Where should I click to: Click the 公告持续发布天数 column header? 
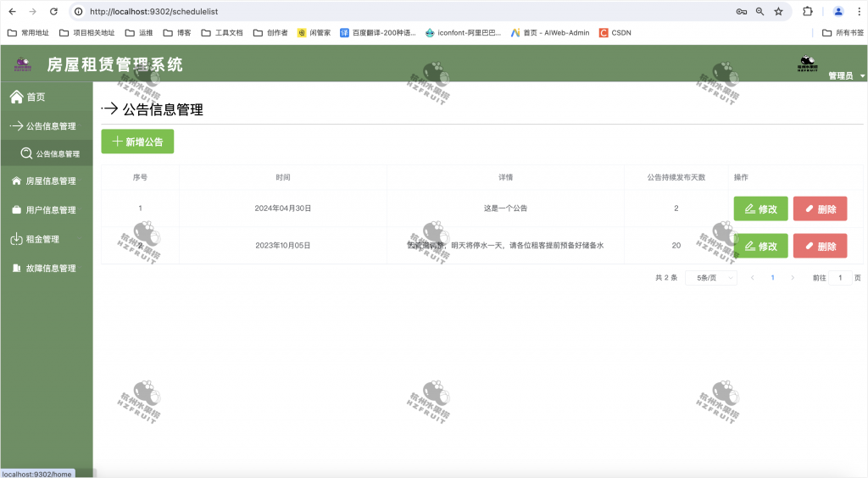pos(676,178)
